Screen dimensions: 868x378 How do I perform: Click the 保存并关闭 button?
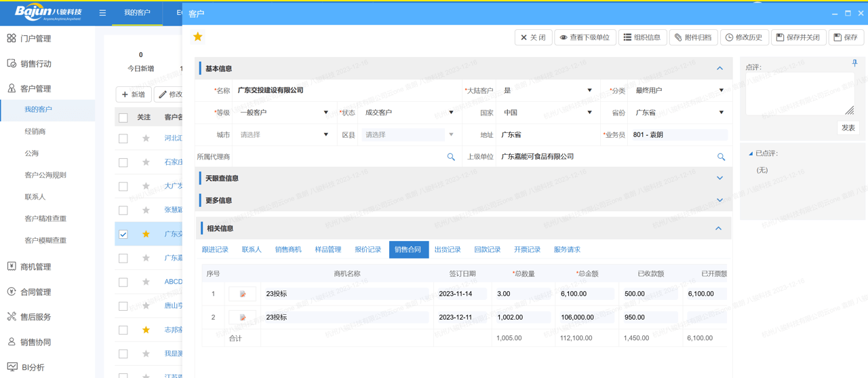click(797, 37)
